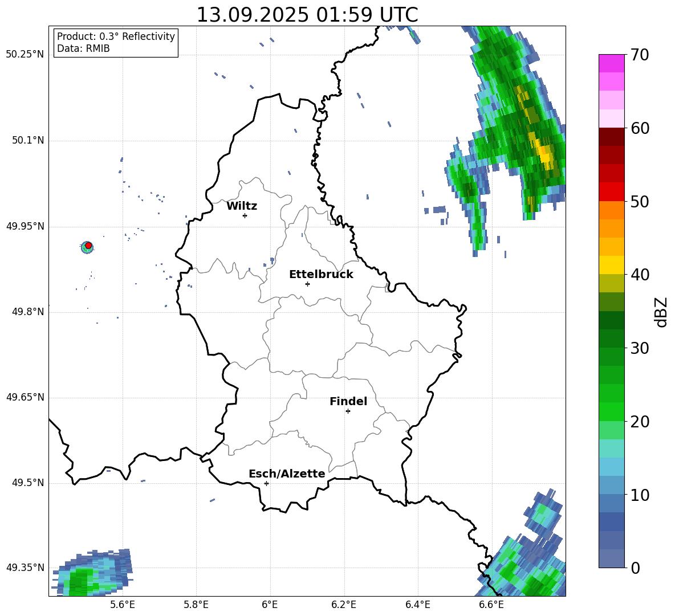Click the magenta swatch atop the colorbar
This screenshot has width=675, height=616.
[611, 64]
